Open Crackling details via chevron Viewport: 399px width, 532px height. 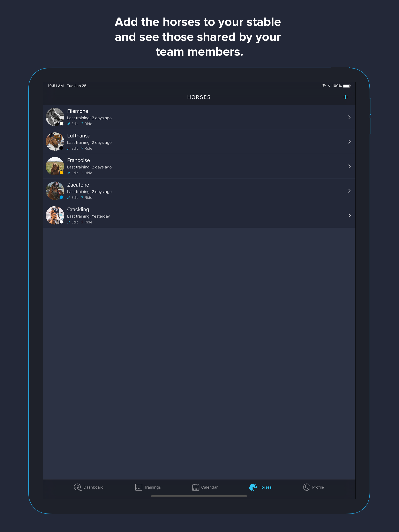(x=350, y=216)
